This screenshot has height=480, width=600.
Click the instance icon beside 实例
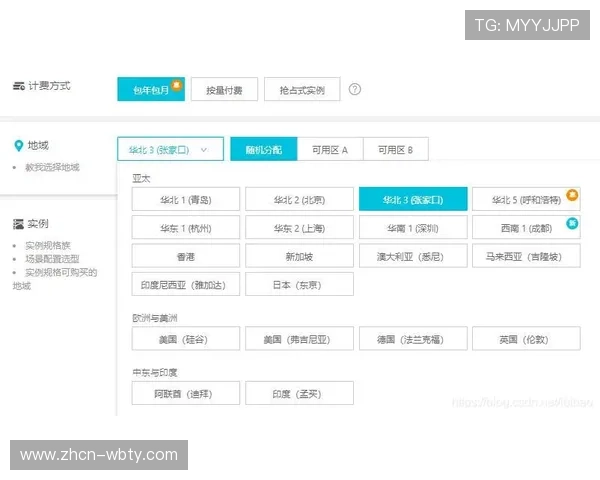18,223
